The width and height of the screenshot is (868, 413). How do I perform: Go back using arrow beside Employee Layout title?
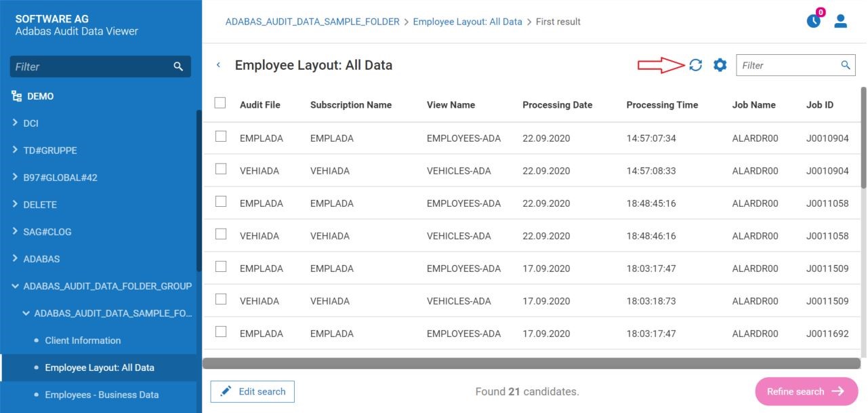coord(218,65)
